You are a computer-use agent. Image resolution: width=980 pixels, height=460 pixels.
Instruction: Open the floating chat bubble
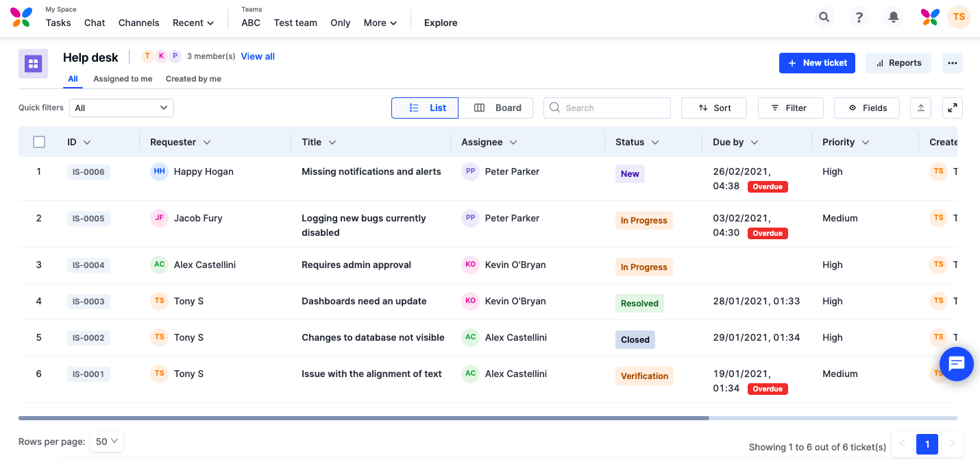click(x=957, y=364)
